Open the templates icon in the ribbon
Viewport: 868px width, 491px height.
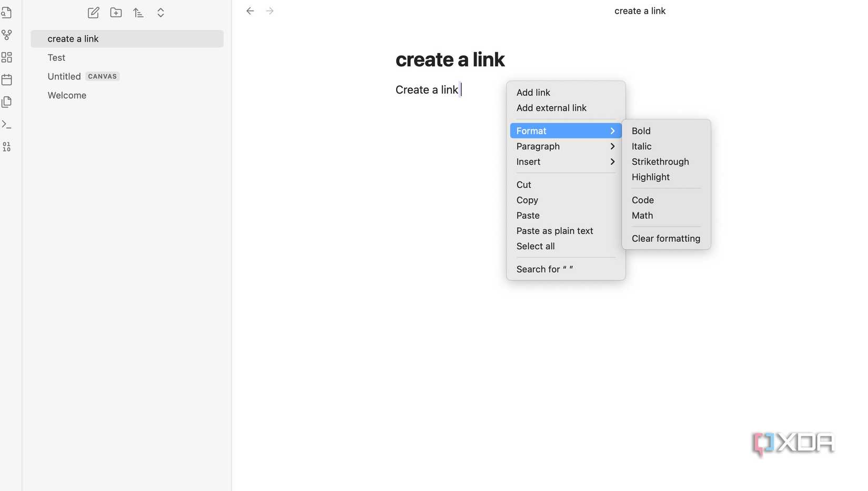pyautogui.click(x=7, y=101)
